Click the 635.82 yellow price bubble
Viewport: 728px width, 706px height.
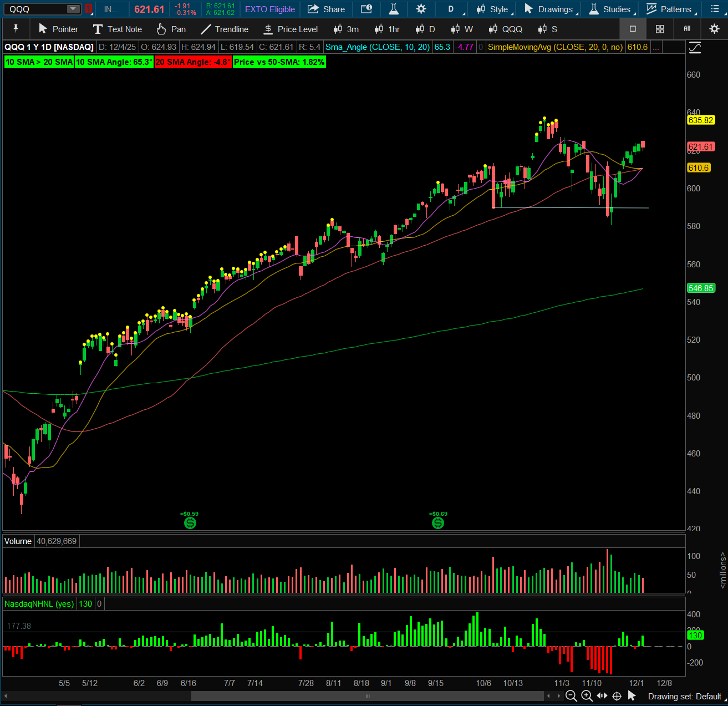(701, 120)
